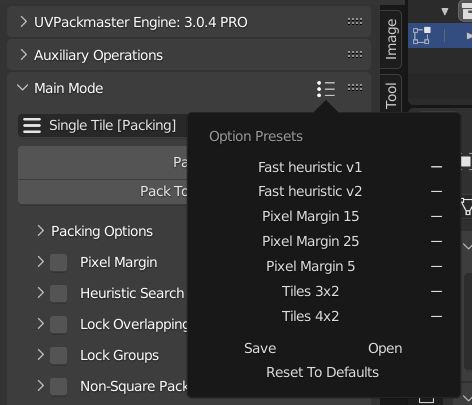The image size is (473, 405).
Task: Expand the Auxiliary Operations panel
Action: [23, 55]
